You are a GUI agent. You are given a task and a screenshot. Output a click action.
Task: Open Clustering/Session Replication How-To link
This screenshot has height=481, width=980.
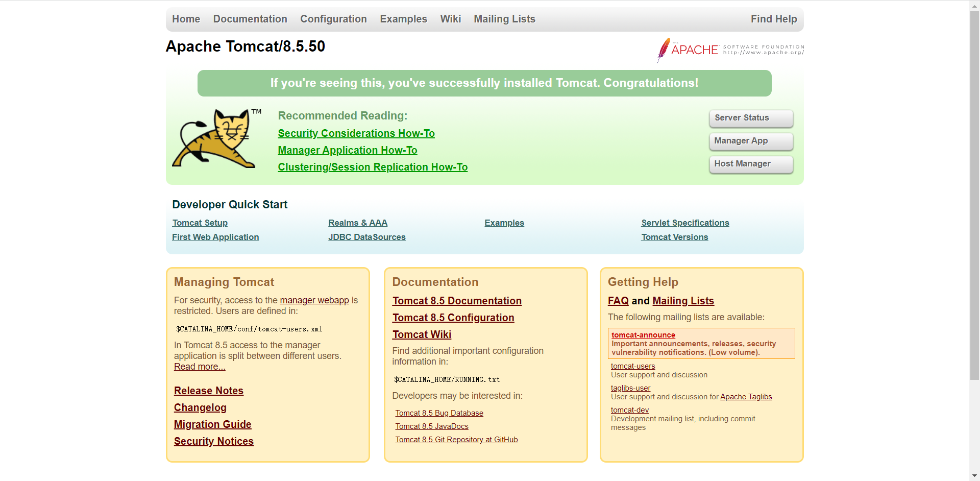373,167
